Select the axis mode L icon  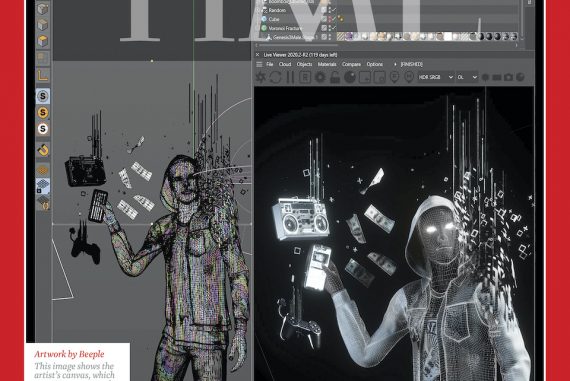tap(43, 76)
